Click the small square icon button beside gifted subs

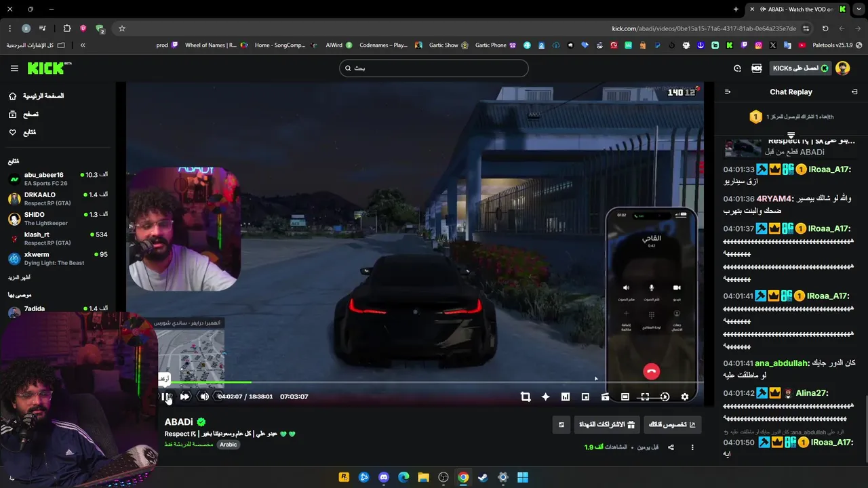point(561,425)
